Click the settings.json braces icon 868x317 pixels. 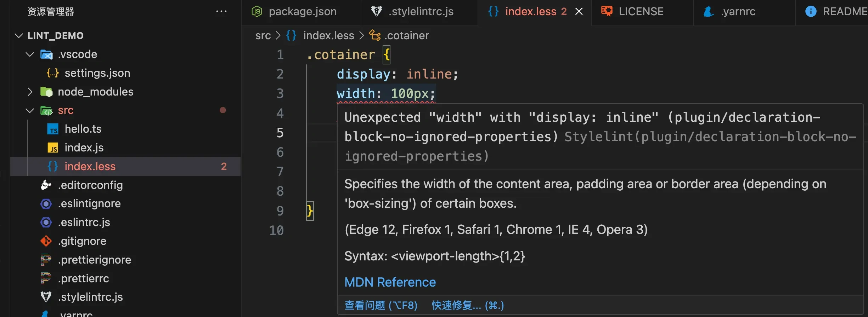pyautogui.click(x=53, y=73)
